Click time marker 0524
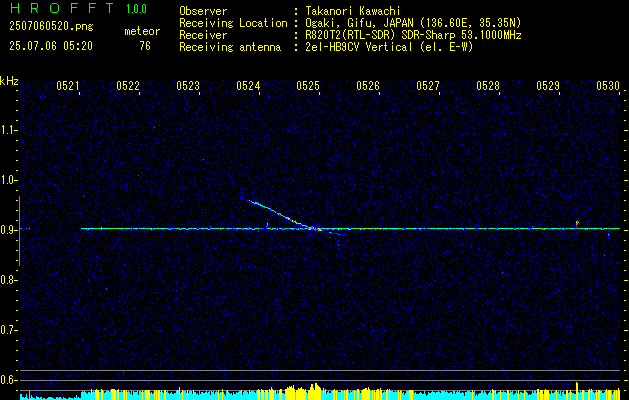This screenshot has height=400, width=629. 248,85
